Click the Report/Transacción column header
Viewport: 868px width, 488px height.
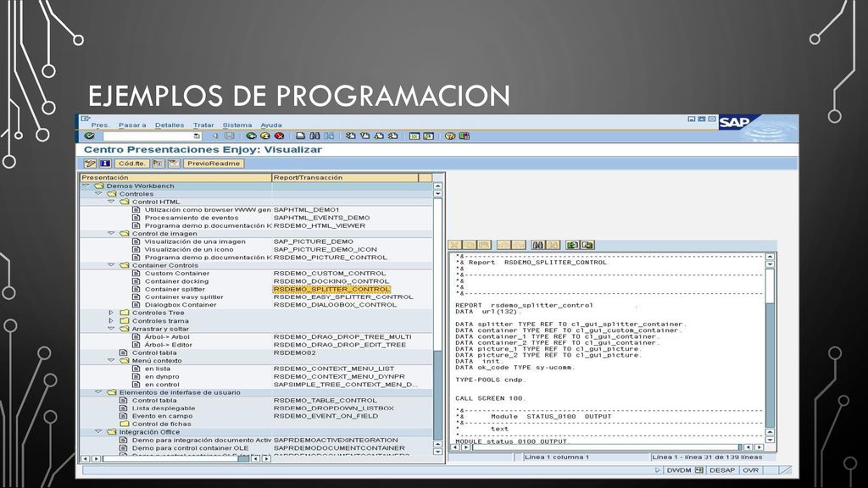point(345,178)
